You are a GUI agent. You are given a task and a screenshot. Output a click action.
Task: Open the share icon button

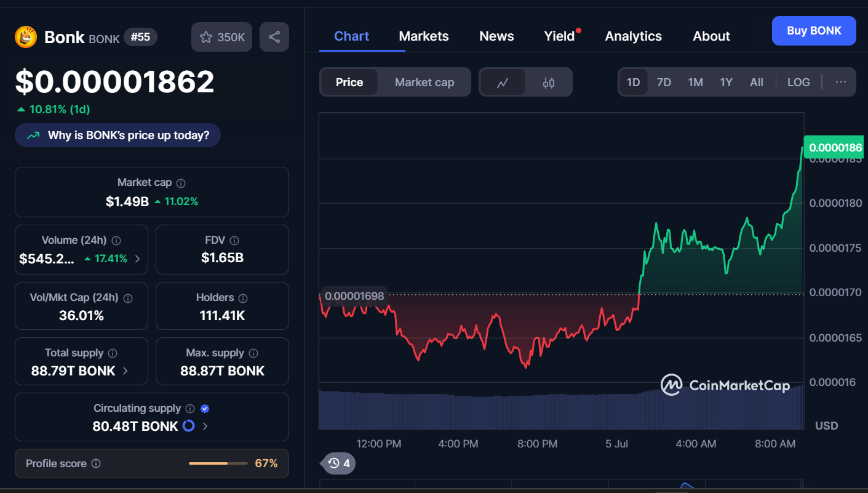[x=274, y=37]
